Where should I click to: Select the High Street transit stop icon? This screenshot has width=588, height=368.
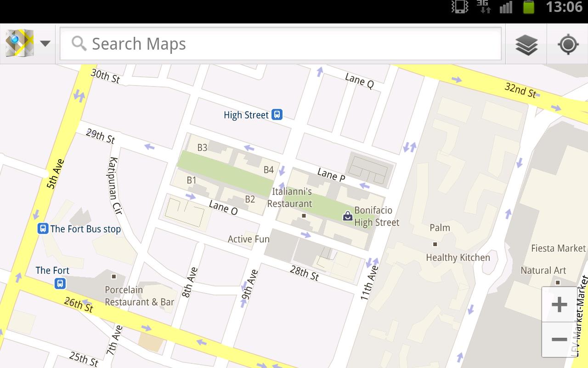pyautogui.click(x=277, y=115)
